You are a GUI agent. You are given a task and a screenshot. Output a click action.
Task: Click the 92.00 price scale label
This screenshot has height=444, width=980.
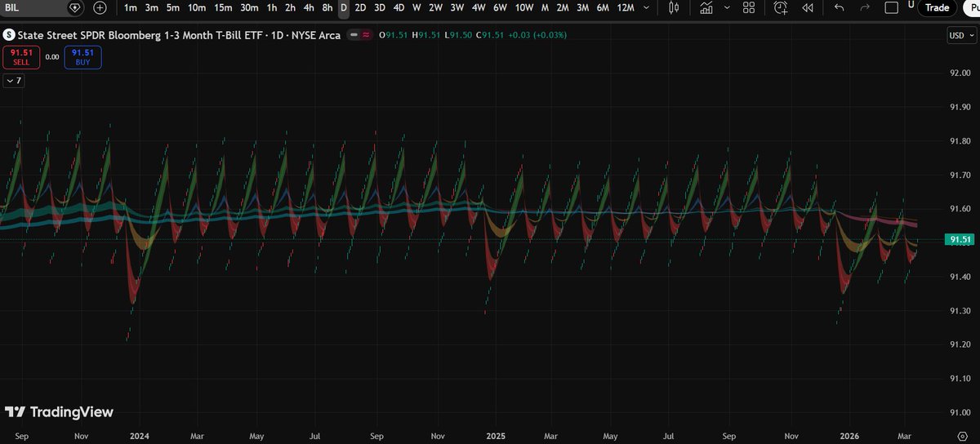pos(960,73)
